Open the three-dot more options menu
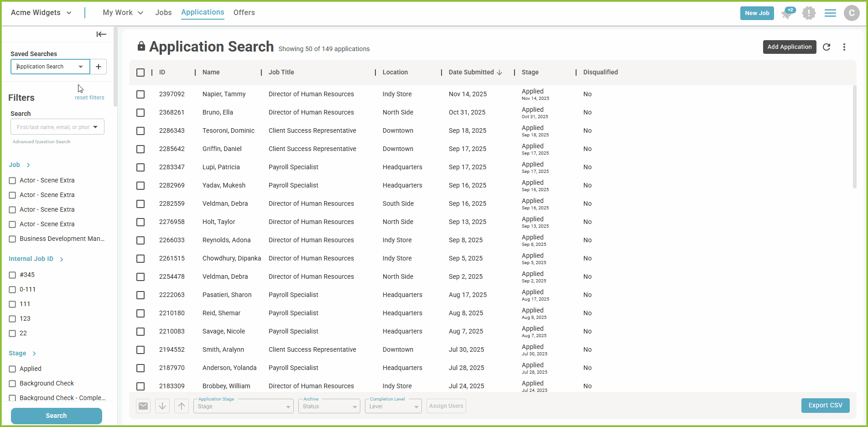This screenshot has height=427, width=868. pos(844,47)
